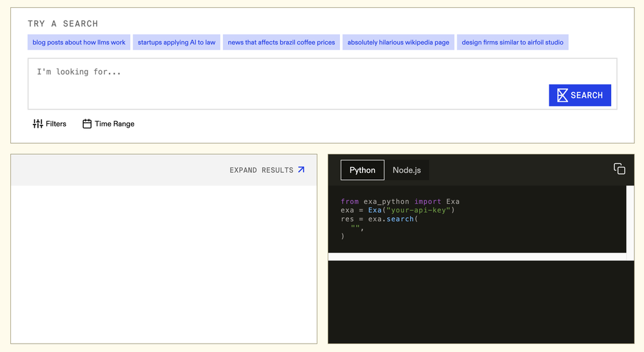644x352 pixels.
Task: Select 'news that affects brazil coffee prices'
Action: pyautogui.click(x=281, y=43)
